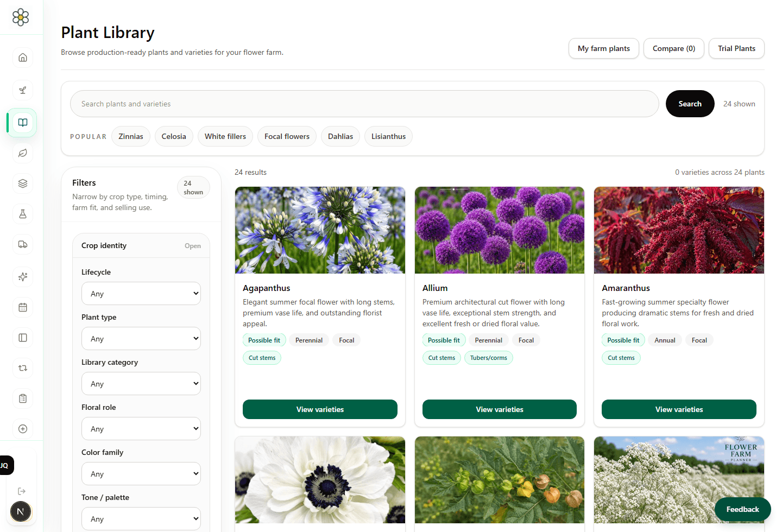Click the Agapanthus photo thumbnail
782x532 pixels.
click(x=320, y=230)
